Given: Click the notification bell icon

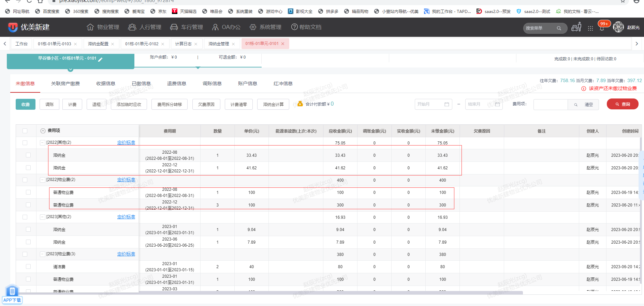Looking at the screenshot, I should pos(602,28).
